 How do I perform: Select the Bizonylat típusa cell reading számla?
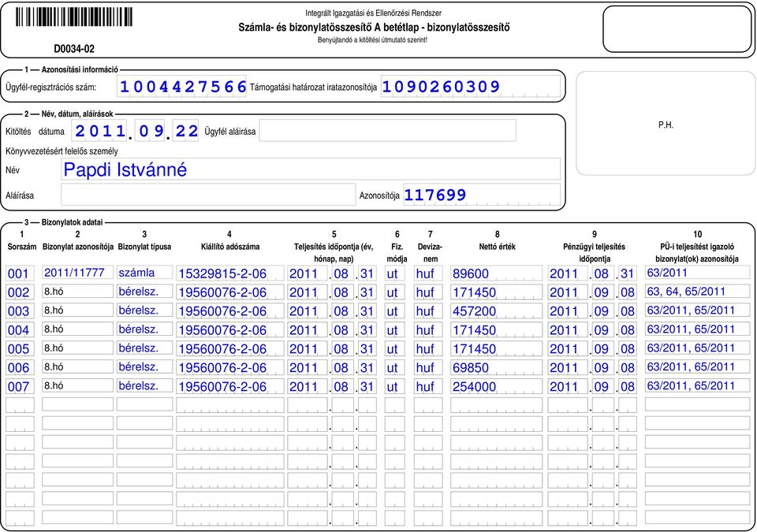click(x=145, y=272)
